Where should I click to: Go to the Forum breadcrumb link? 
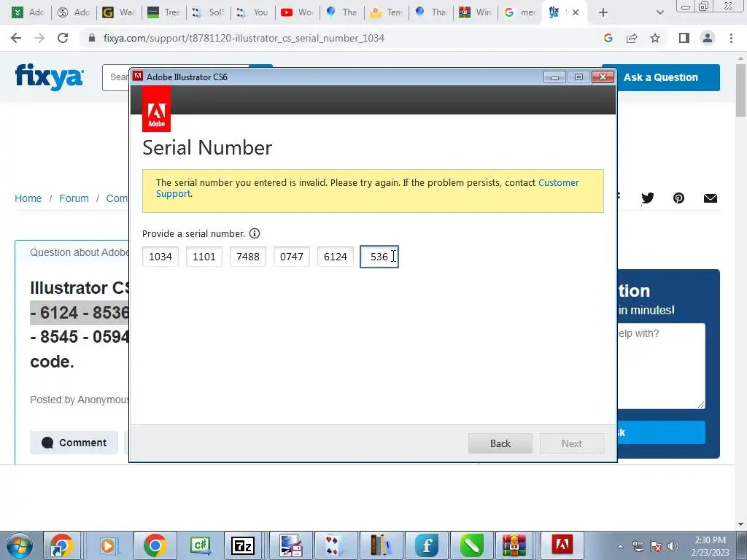point(74,198)
